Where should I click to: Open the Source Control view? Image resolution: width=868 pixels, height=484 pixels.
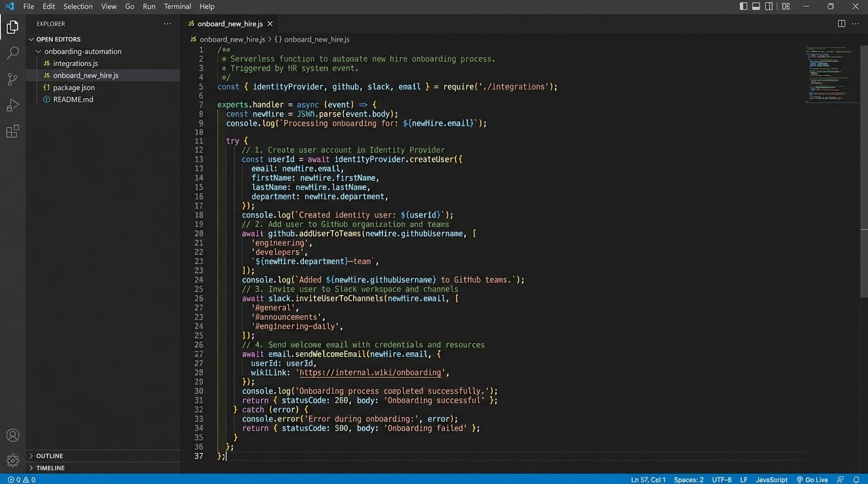pyautogui.click(x=13, y=79)
